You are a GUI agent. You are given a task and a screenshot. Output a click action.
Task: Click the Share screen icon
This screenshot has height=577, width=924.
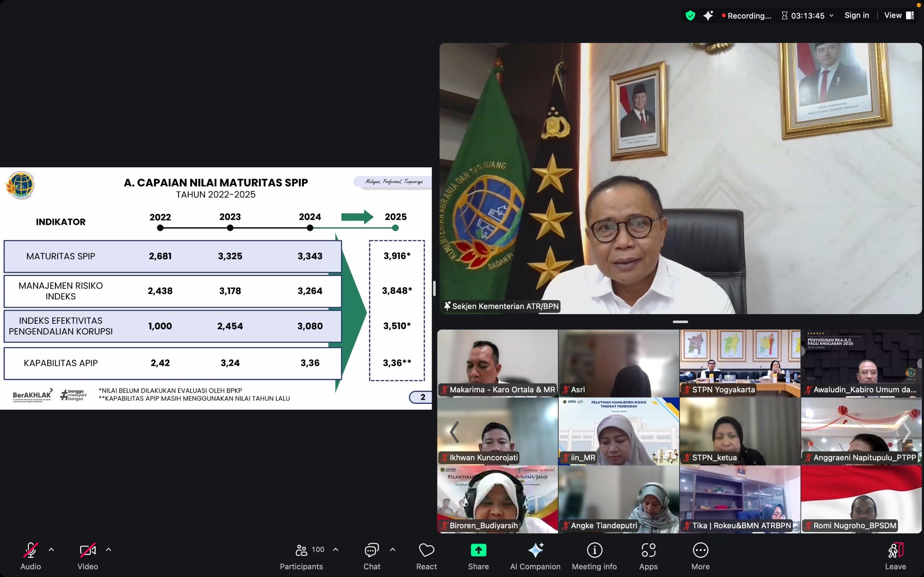tap(478, 550)
